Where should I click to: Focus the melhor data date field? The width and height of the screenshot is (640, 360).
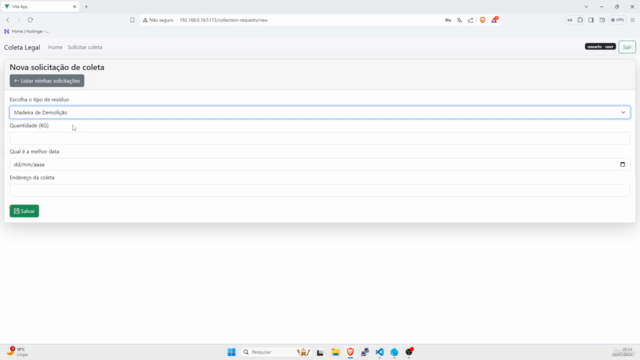(x=320, y=164)
